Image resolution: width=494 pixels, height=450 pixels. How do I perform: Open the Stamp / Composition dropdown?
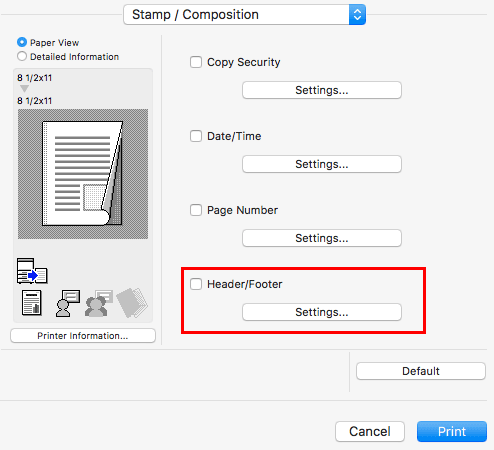click(x=244, y=15)
